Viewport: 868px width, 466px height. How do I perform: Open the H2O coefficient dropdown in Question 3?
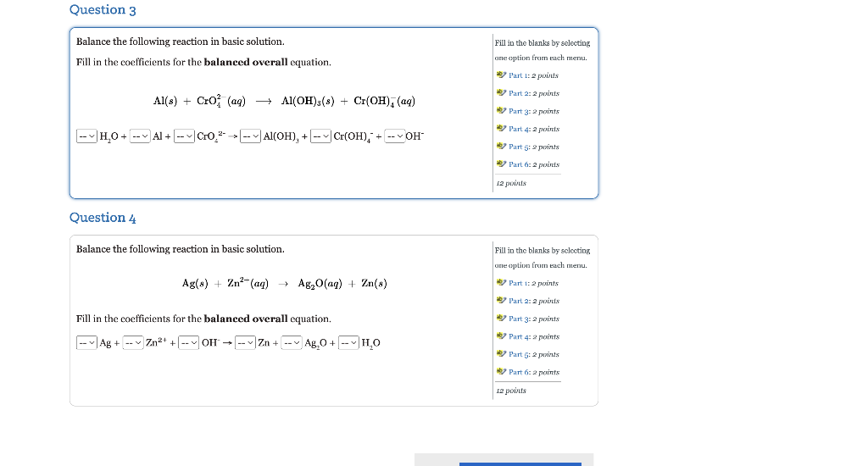pos(87,136)
